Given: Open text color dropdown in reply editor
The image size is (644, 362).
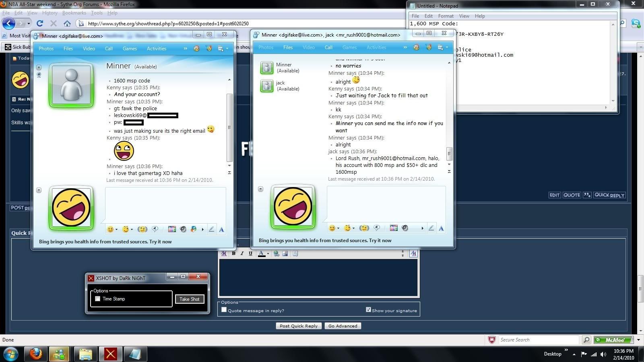Looking at the screenshot, I should [x=268, y=254].
